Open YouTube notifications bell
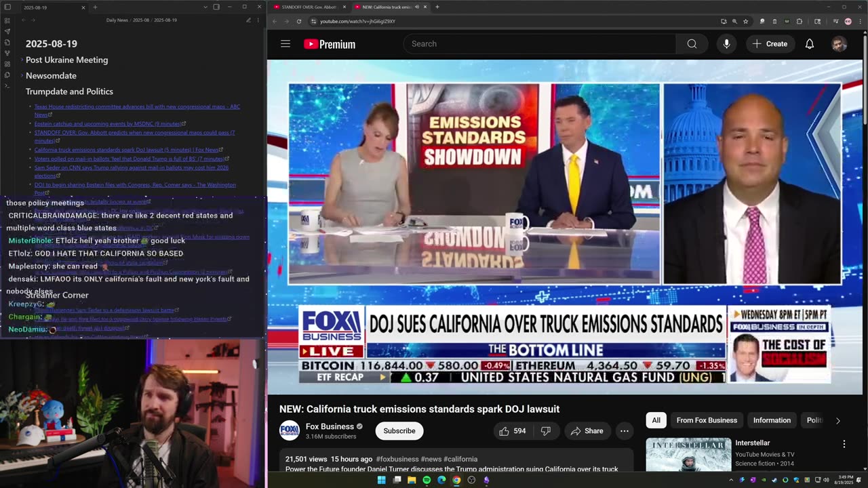The width and height of the screenshot is (868, 488). tap(809, 44)
